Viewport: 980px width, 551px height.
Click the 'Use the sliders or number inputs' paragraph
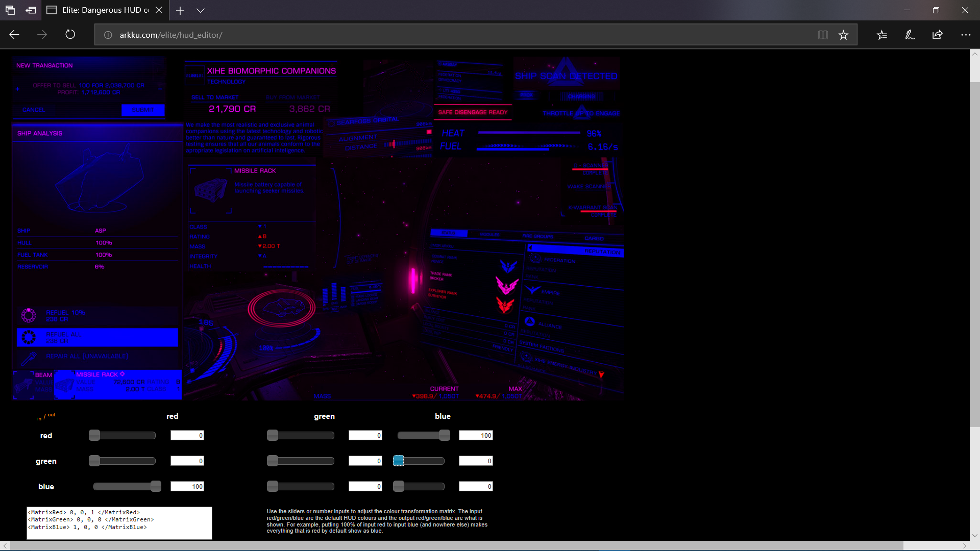point(377,521)
